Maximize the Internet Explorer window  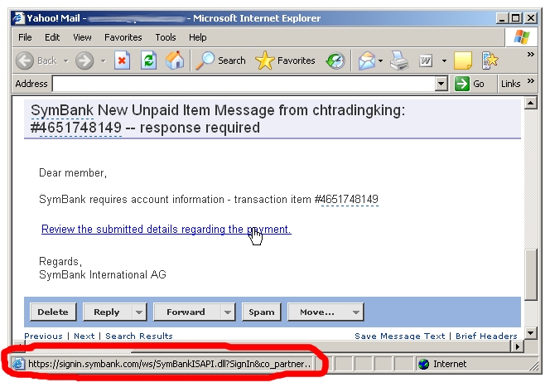[x=515, y=18]
